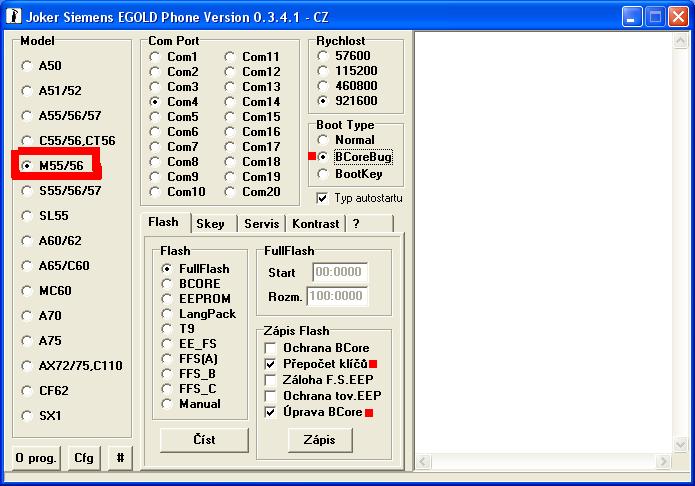Click the Zápis write button
The height and width of the screenshot is (486, 695).
pos(320,440)
